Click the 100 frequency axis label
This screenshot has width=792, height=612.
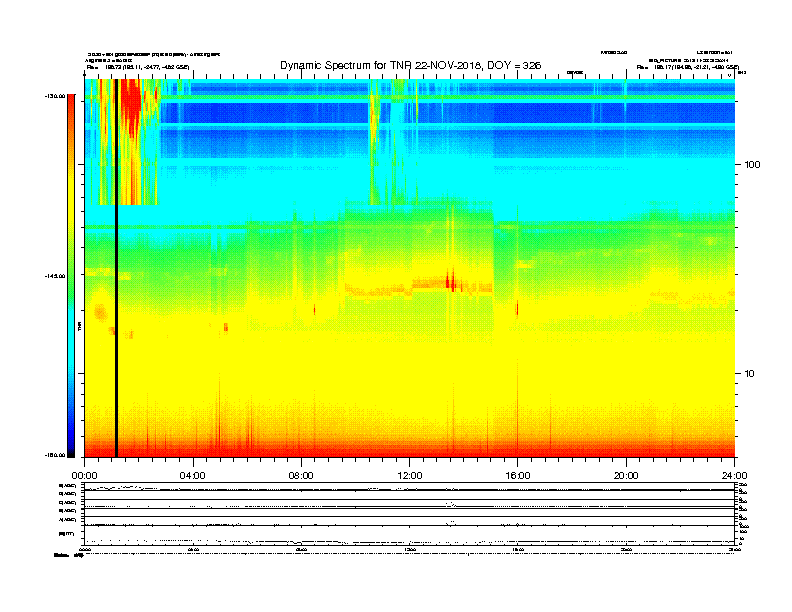pyautogui.click(x=752, y=165)
